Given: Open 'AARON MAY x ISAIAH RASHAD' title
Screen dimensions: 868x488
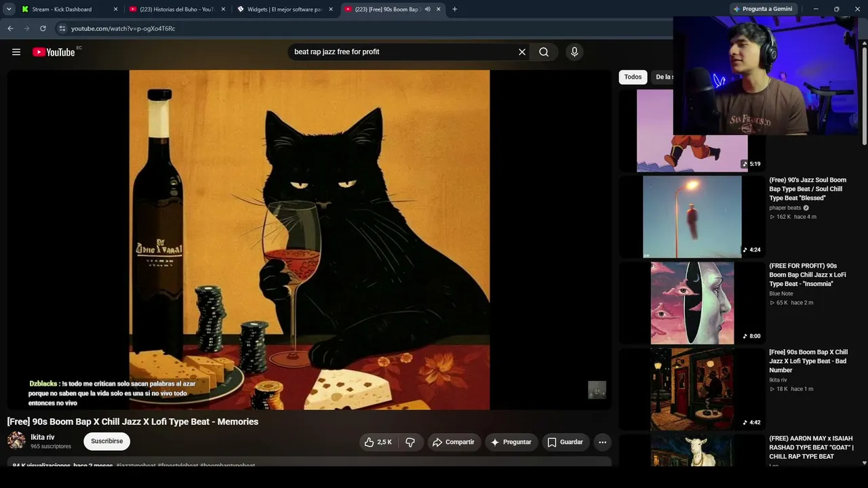Looking at the screenshot, I should tap(811, 447).
